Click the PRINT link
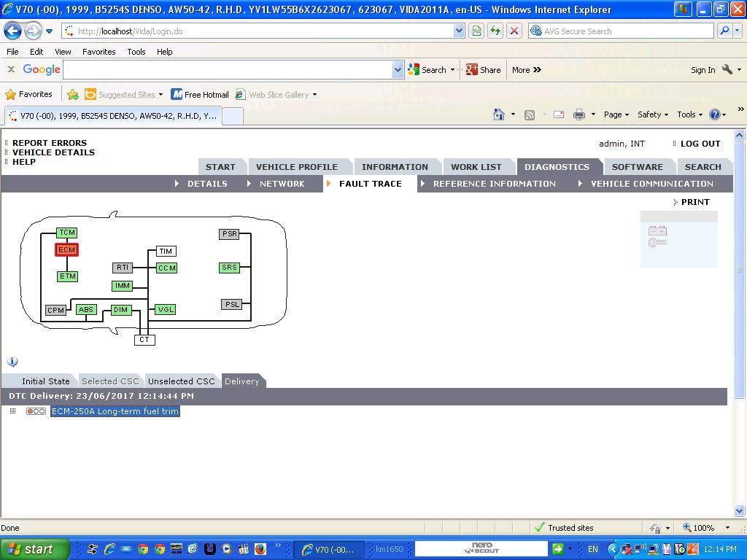This screenshot has height=560, width=747. (x=694, y=202)
